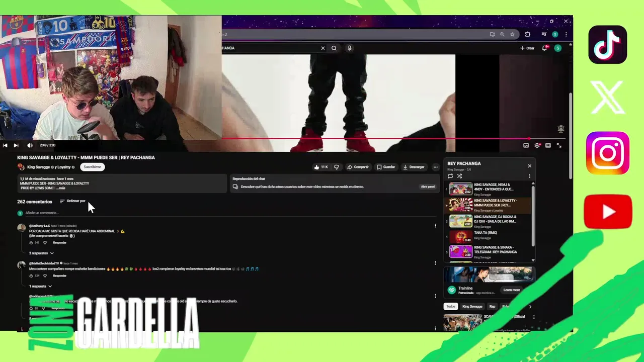The width and height of the screenshot is (644, 362).
Task: Open the Chrome three-dot menu
Action: (566, 34)
